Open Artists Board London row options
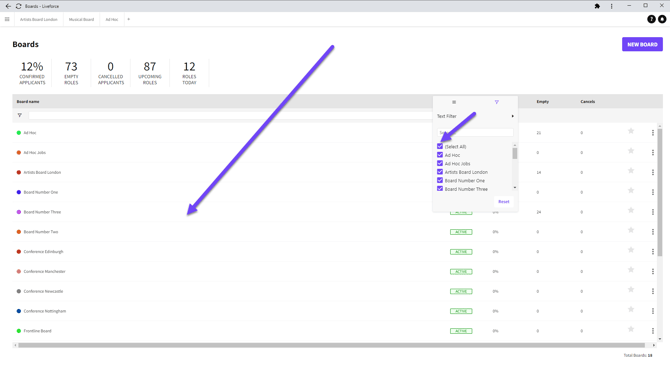670x373 pixels. 653,173
